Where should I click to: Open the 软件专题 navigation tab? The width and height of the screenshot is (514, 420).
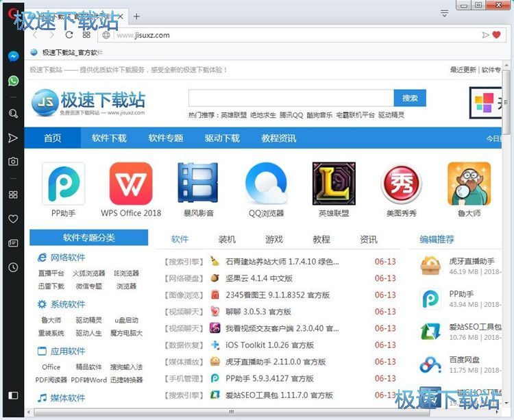(166, 138)
